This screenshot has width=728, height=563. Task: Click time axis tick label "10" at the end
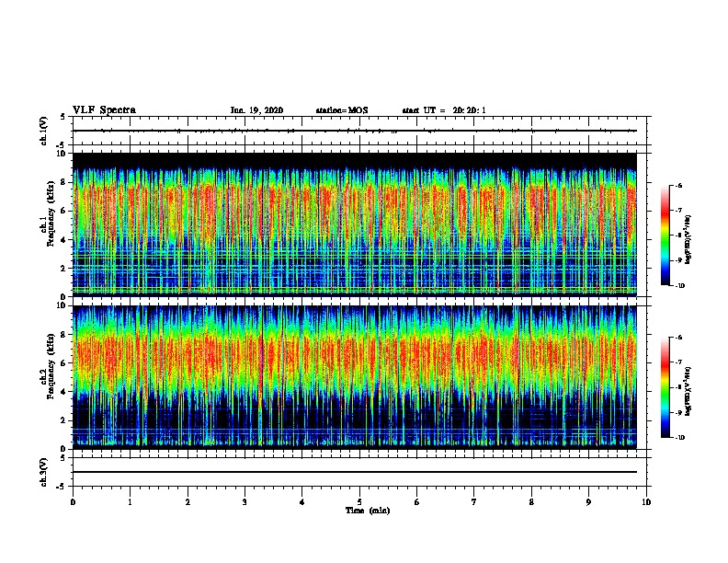(x=646, y=502)
